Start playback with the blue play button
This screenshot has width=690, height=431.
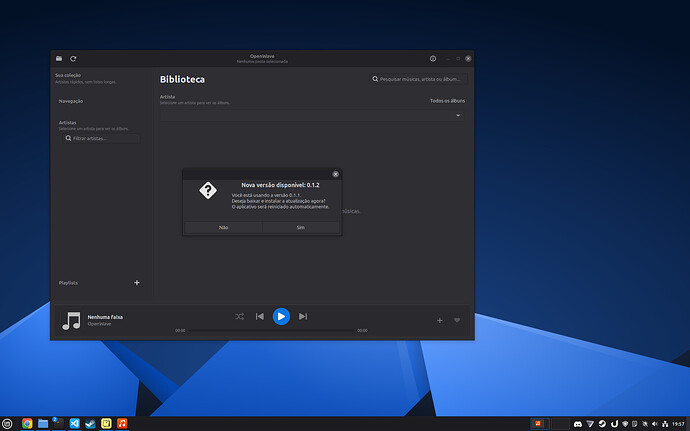(281, 317)
